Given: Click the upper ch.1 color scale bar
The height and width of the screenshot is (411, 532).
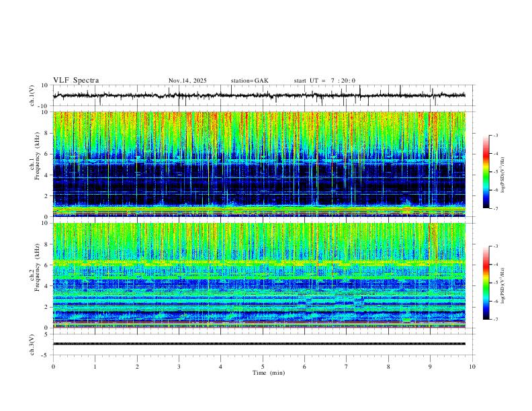Looking at the screenshot, I should tap(486, 172).
